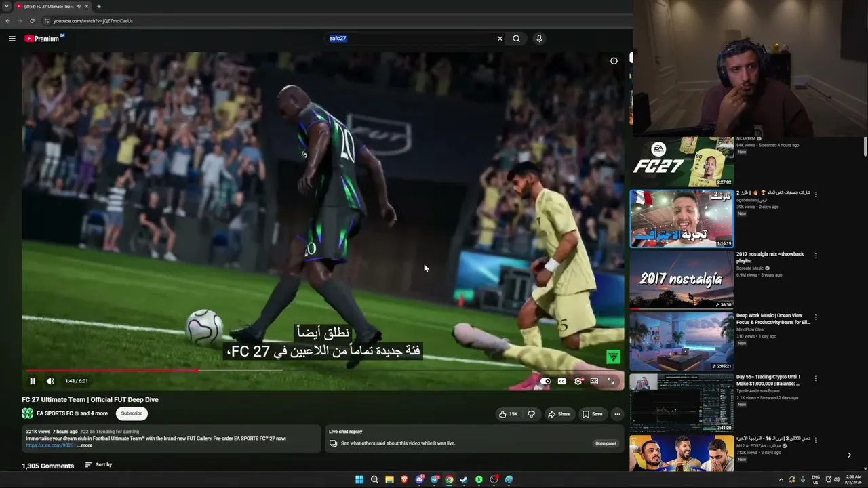Open the YouTube guide hamburger menu
Viewport: 868px width, 488px height.
click(x=12, y=39)
